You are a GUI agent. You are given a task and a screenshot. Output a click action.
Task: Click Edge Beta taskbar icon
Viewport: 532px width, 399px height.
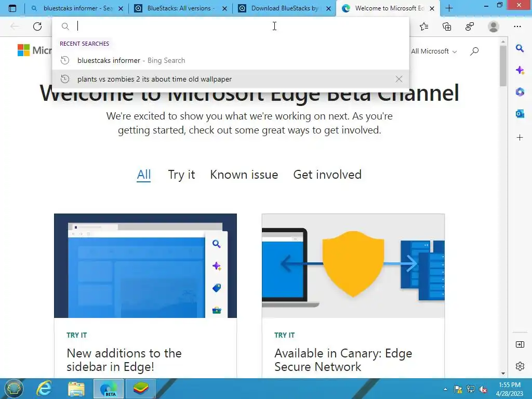tap(109, 389)
